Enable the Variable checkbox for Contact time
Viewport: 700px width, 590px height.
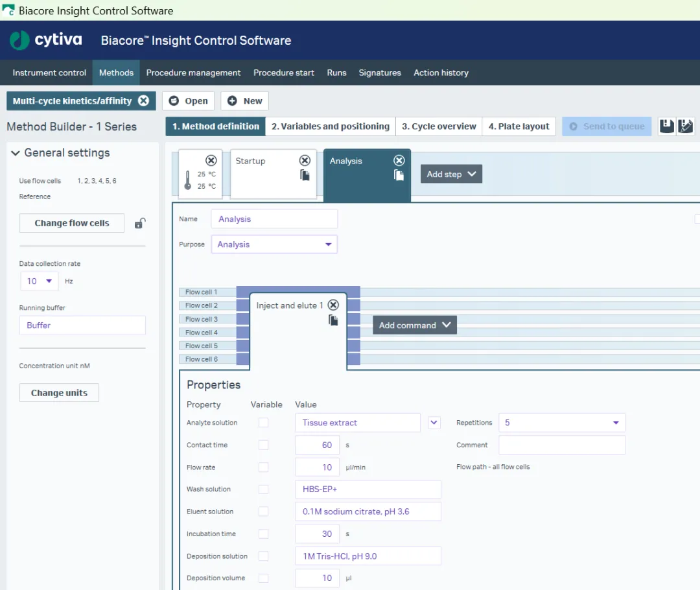click(263, 445)
